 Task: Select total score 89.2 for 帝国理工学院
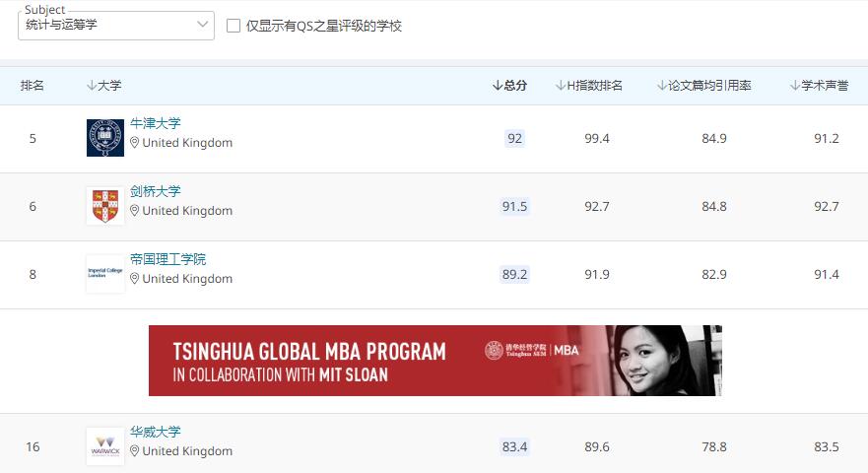point(515,274)
